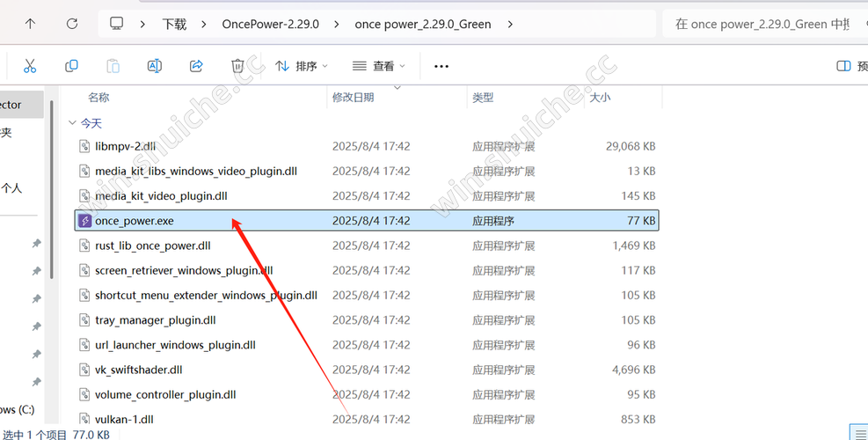Select media_kit_libs_windows_video_plugin.dll file icon
Screen dimensions: 868x440
(x=84, y=172)
